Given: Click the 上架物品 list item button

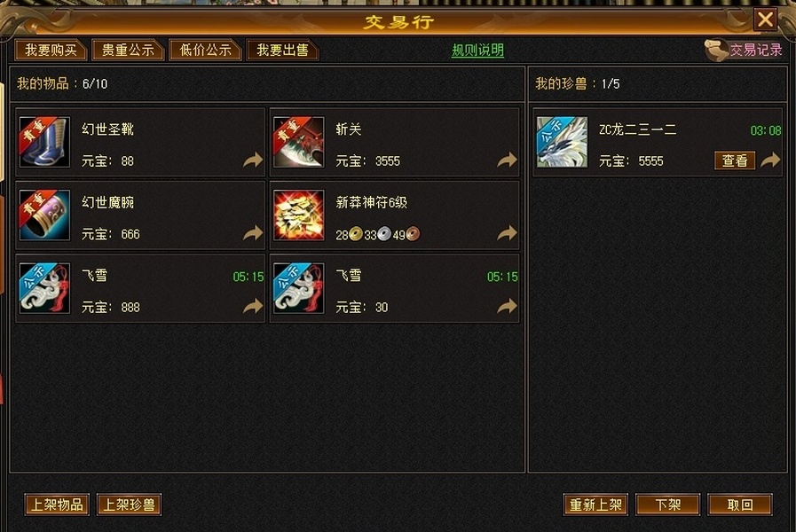Looking at the screenshot, I should point(57,505).
